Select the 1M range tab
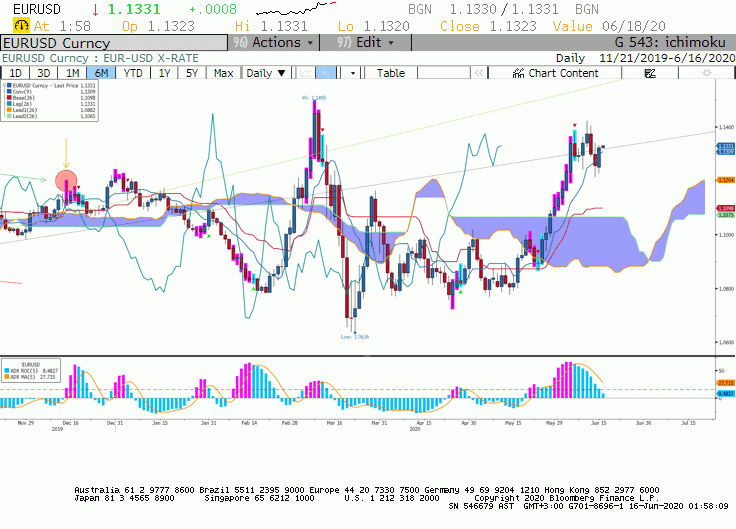The height and width of the screenshot is (529, 736). pos(72,73)
